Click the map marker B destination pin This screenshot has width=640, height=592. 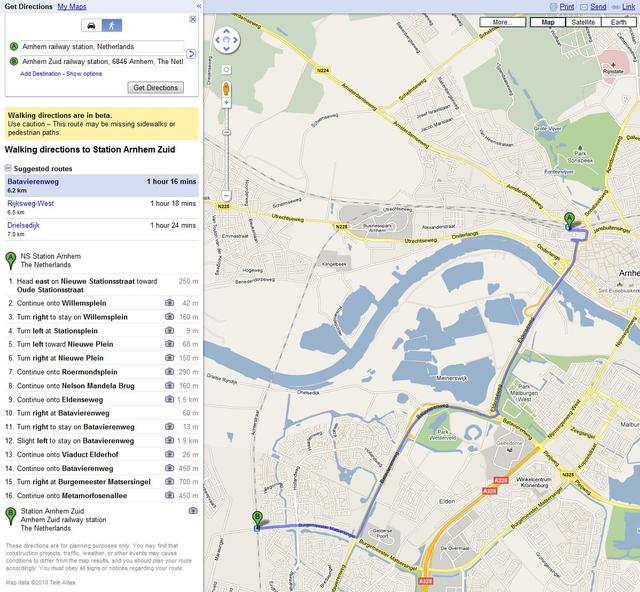pyautogui.click(x=257, y=518)
